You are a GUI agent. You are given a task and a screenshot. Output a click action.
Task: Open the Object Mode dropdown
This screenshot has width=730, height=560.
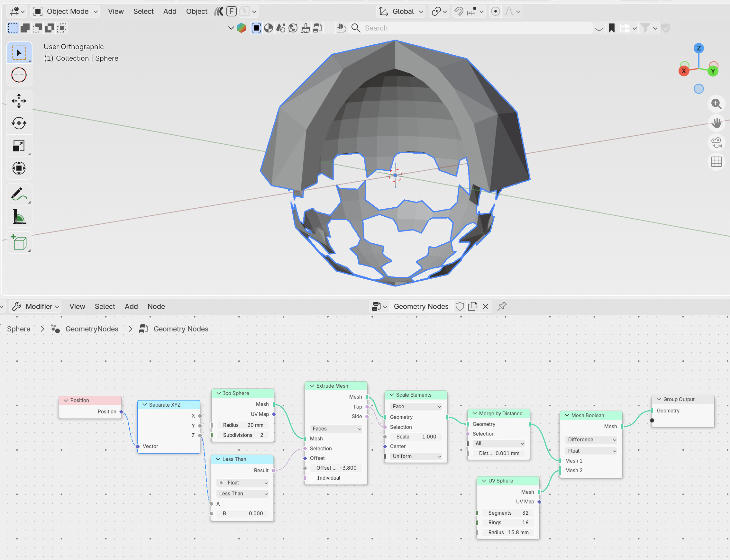click(66, 11)
